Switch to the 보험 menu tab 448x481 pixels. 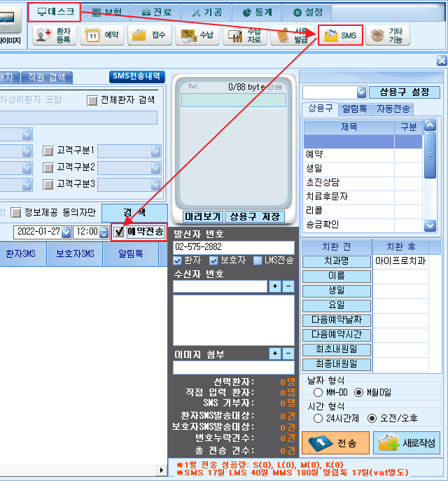(106, 13)
